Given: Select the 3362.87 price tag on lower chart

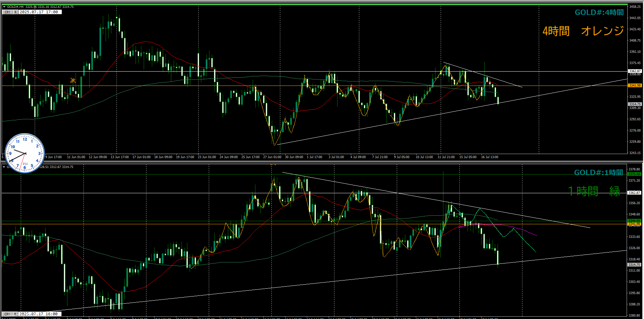Looking at the screenshot, I should click(x=634, y=193).
